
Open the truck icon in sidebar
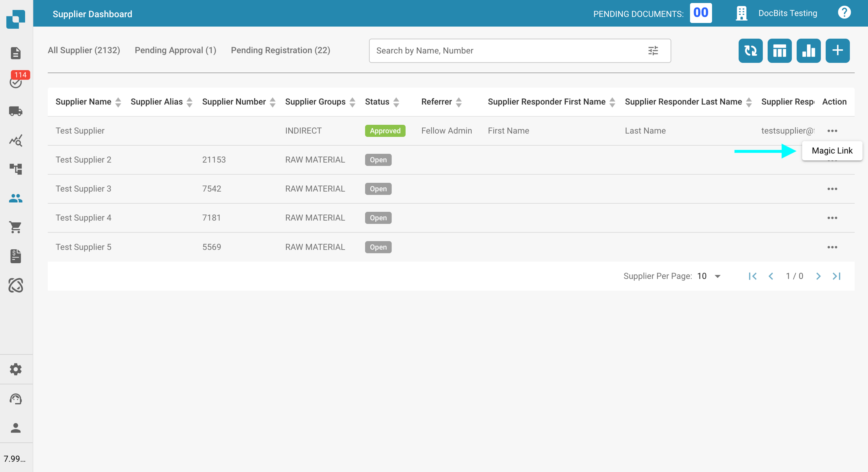click(15, 111)
